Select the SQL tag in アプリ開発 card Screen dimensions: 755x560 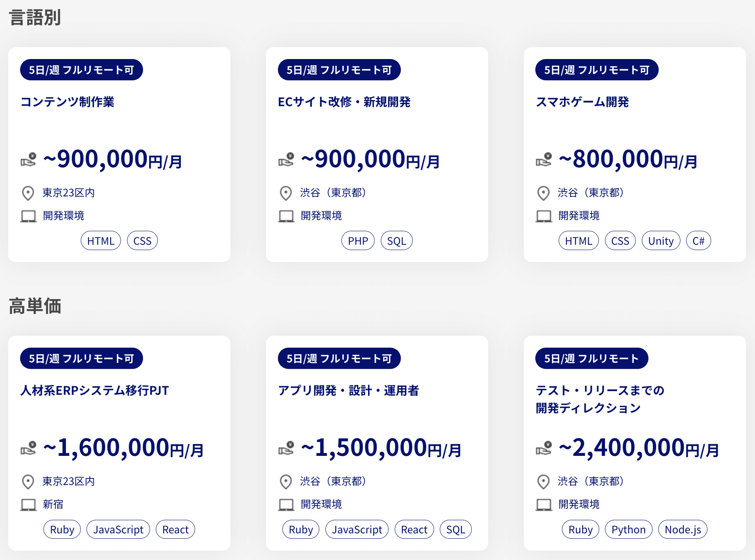pyautogui.click(x=455, y=529)
